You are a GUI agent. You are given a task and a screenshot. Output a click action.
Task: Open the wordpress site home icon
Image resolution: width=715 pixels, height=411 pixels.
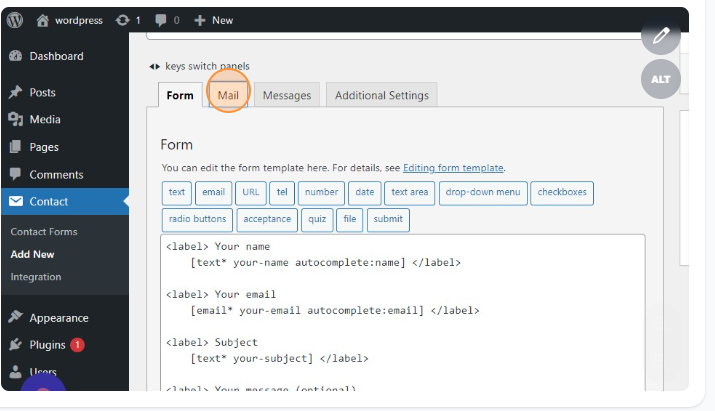[x=43, y=20]
